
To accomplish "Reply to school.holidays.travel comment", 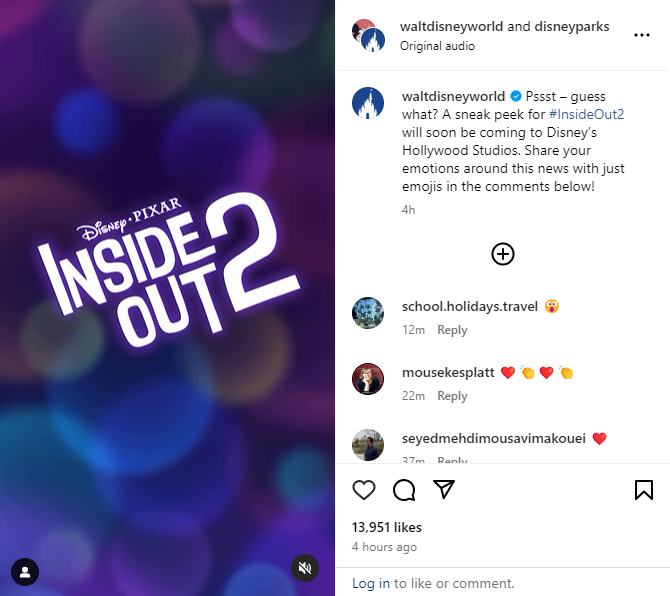I will (x=452, y=330).
